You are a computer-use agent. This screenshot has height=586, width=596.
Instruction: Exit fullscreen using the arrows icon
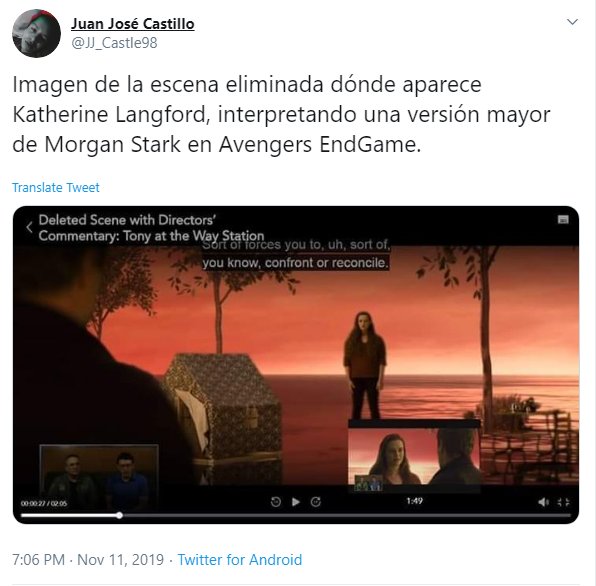pos(563,502)
